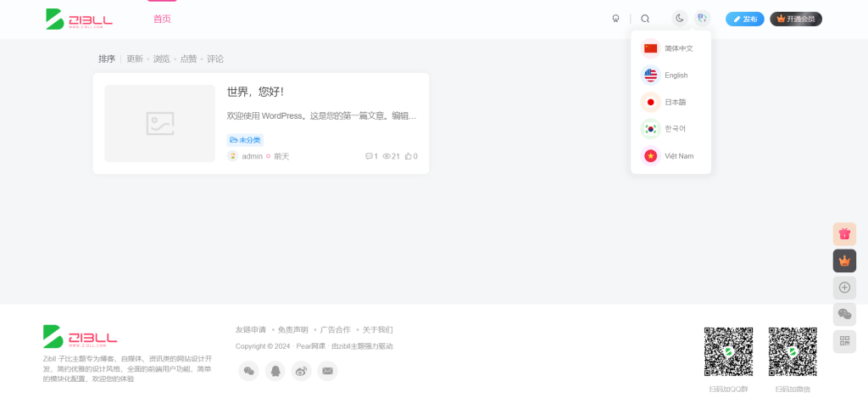
Task: Open the footer Weibo social icon
Action: (301, 371)
